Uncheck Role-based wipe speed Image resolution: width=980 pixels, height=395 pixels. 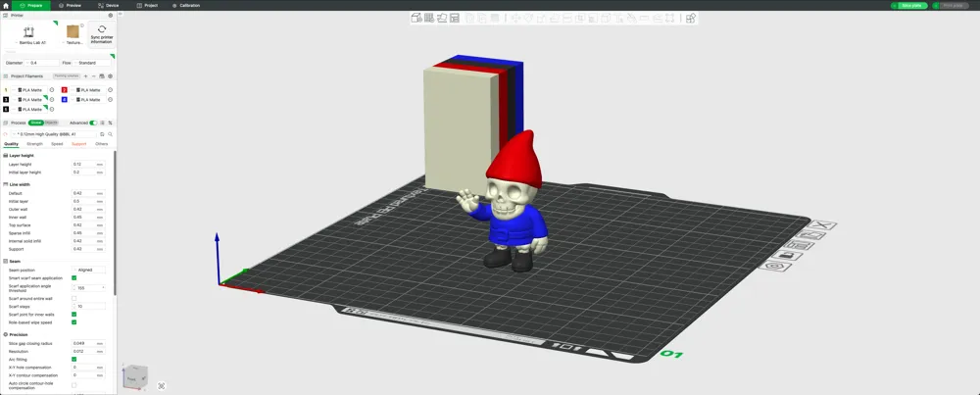(73, 322)
